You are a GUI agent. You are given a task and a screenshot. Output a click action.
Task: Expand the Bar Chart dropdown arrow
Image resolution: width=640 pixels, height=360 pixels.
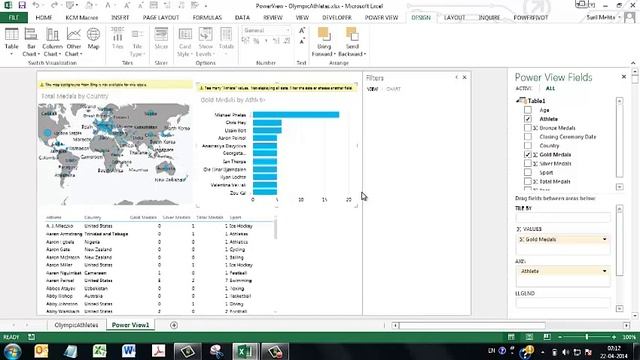(38, 54)
